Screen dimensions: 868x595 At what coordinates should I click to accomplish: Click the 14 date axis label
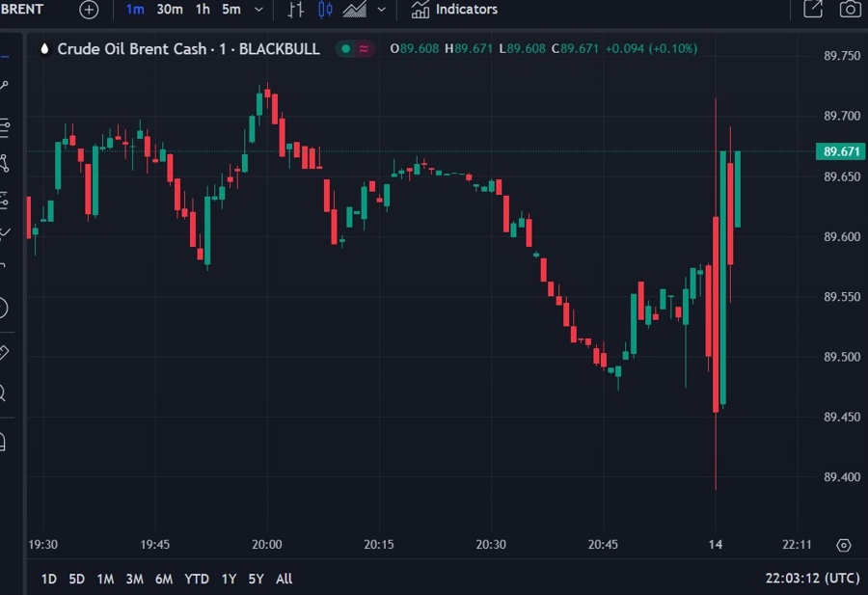[x=716, y=545]
